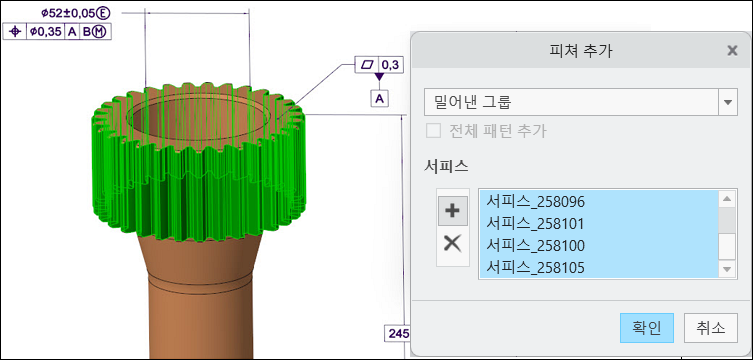Select the datum A cell in position frame
Viewport: 753px width, 360px height.
pos(72,32)
